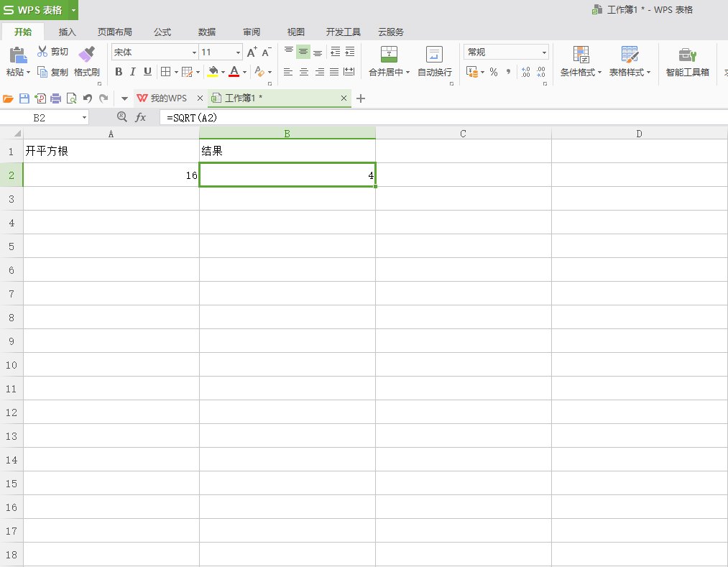Viewport: 728px width, 567px height.
Task: Click the Increase Font Size icon
Action: (x=252, y=52)
